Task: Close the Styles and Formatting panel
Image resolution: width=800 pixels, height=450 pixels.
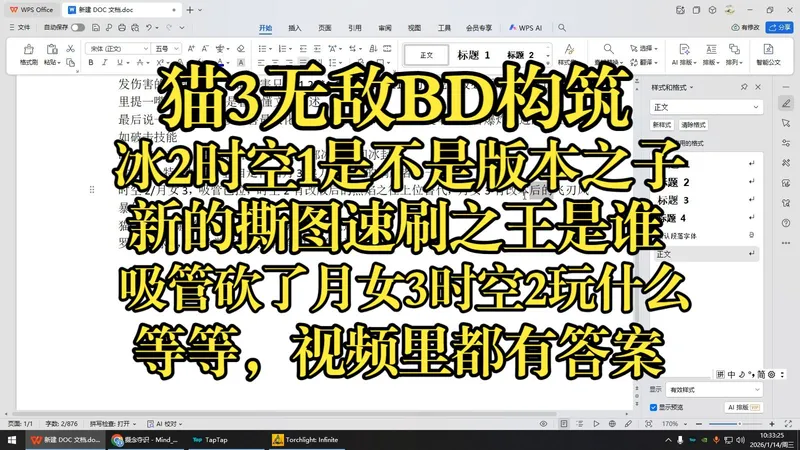Action: 758,87
